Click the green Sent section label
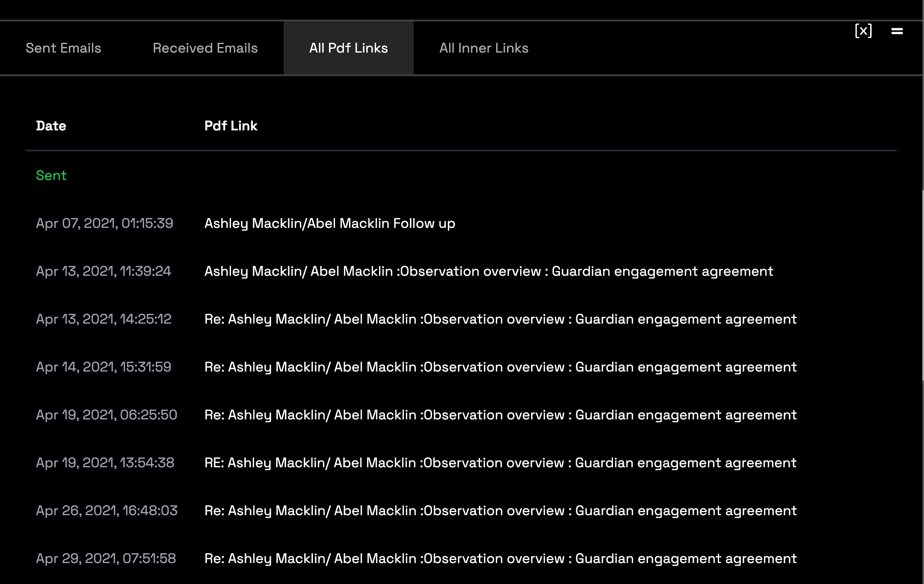 click(x=51, y=175)
